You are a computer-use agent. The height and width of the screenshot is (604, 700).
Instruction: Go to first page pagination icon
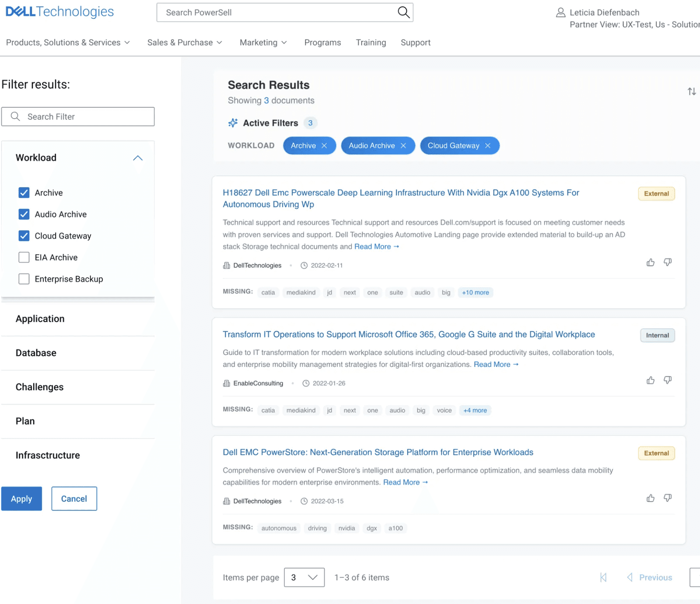(x=603, y=577)
